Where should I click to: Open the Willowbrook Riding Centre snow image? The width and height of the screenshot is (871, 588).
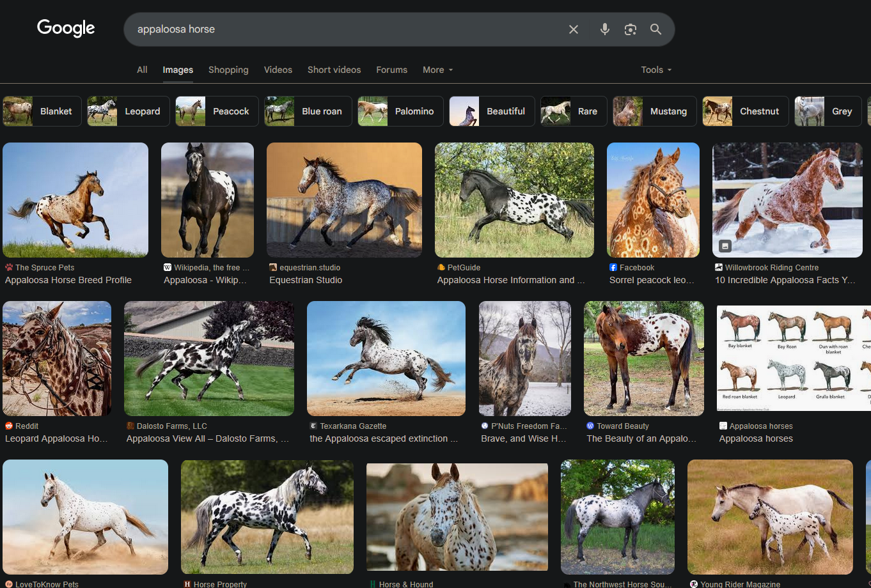point(787,200)
